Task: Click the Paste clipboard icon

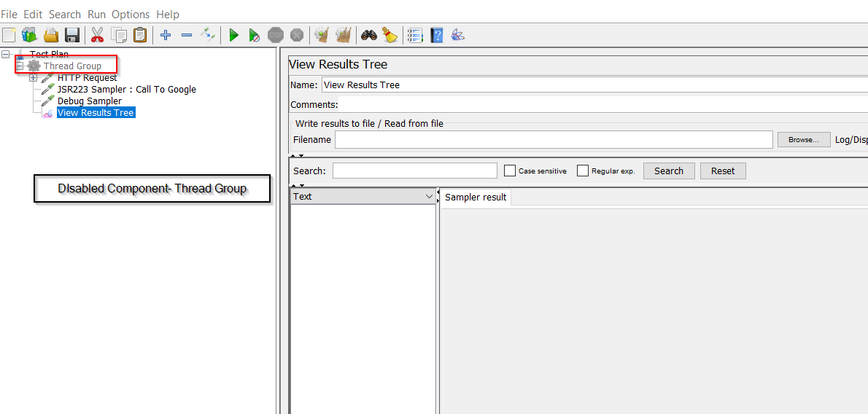Action: tap(140, 36)
